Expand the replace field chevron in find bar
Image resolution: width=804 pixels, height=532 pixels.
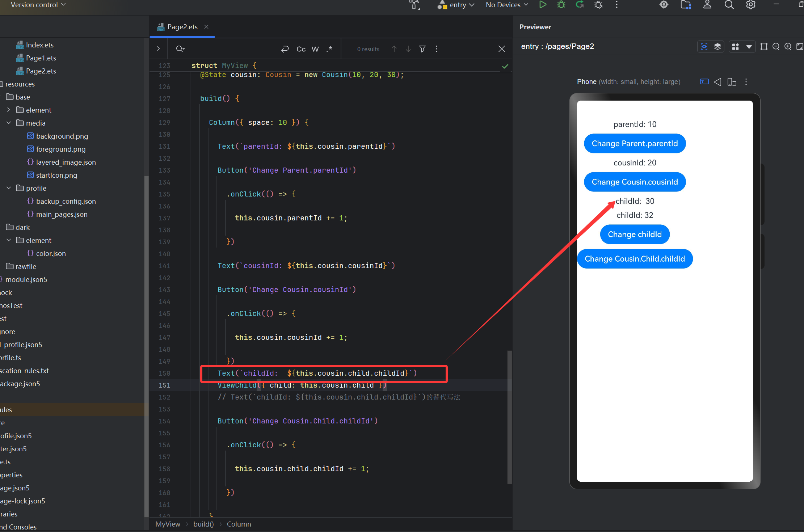pos(158,48)
